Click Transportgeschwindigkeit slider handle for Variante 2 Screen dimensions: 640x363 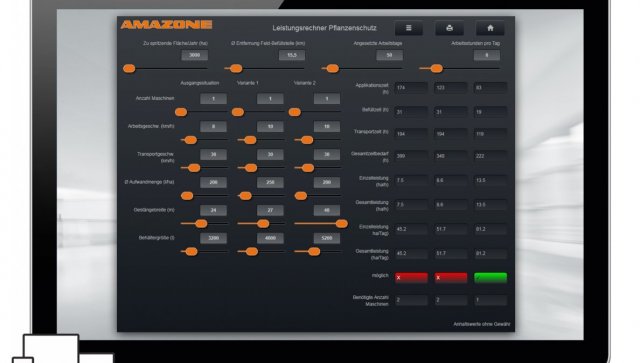tap(308, 168)
